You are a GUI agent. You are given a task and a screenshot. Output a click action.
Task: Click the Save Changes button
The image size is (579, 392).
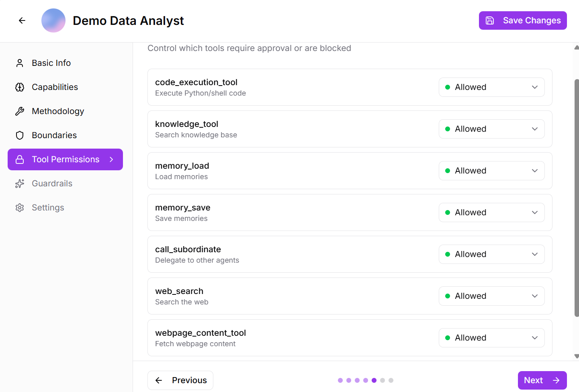[x=523, y=20]
